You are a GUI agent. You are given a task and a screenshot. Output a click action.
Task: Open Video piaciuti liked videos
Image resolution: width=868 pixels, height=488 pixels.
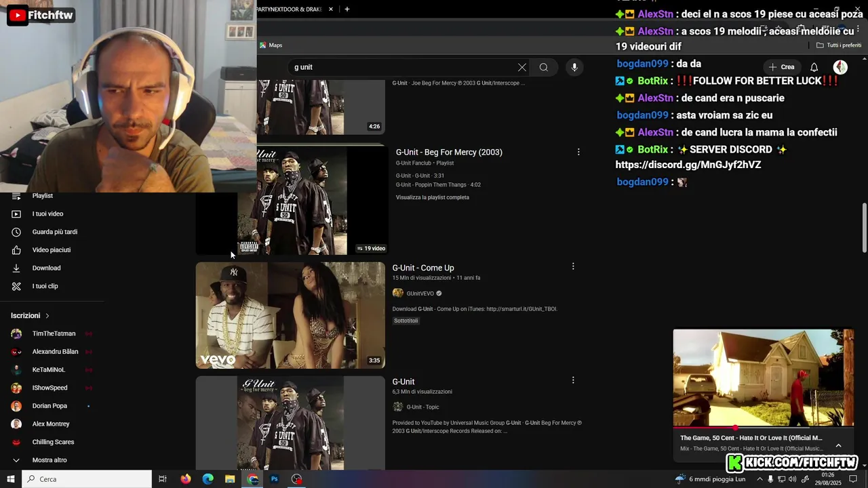click(x=52, y=249)
